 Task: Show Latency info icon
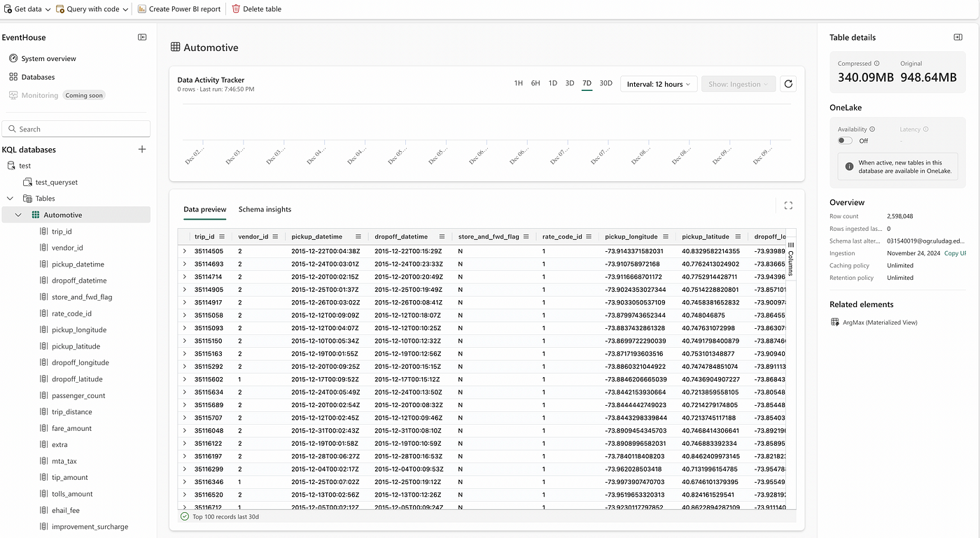925,129
